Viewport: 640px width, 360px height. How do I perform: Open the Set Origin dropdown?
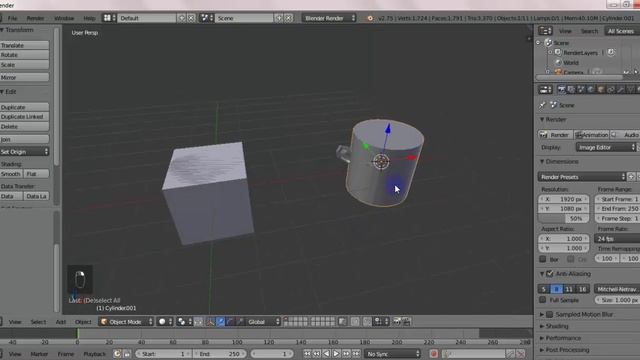[x=24, y=151]
